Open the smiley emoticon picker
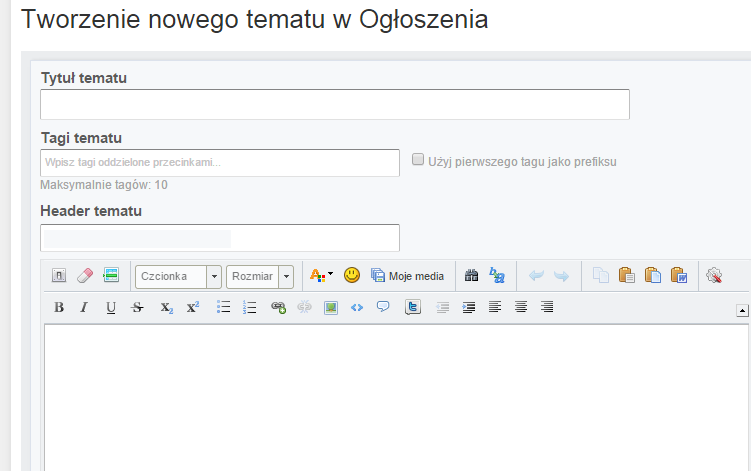Screen dimensions: 751x471 coord(352,275)
